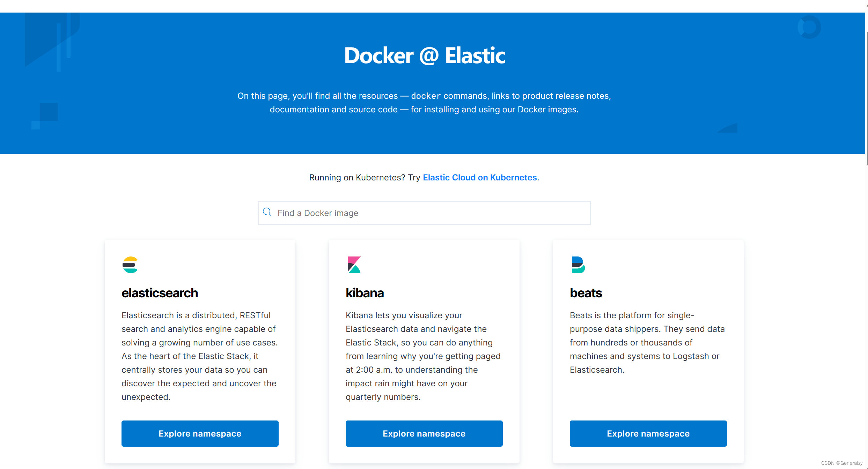Explore namespace for elasticsearch
This screenshot has width=868, height=469.
(x=200, y=433)
